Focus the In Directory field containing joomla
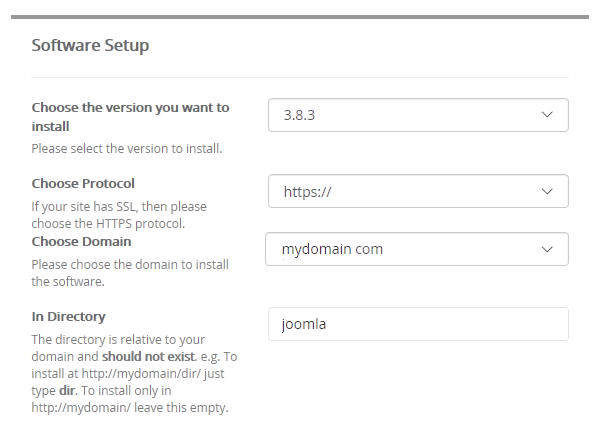The height and width of the screenshot is (431, 599). click(x=418, y=324)
